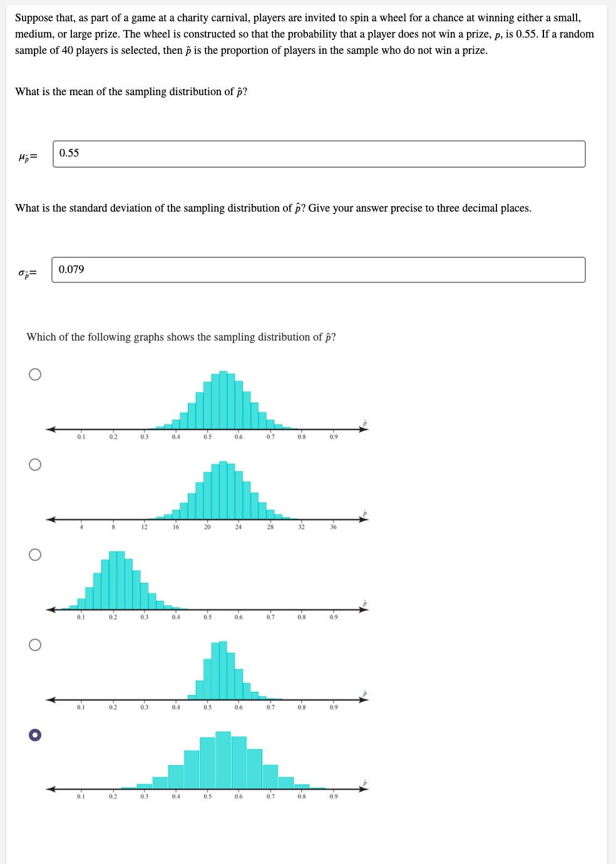This screenshot has height=864, width=616.
Task: Select the narrow histogram centered at 0.55
Action: (35, 645)
